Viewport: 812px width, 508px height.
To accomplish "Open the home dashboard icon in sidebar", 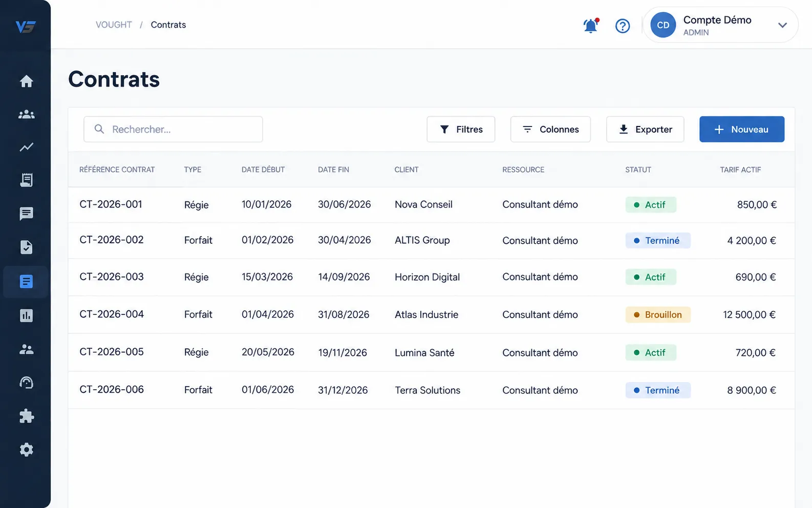I will (x=26, y=81).
